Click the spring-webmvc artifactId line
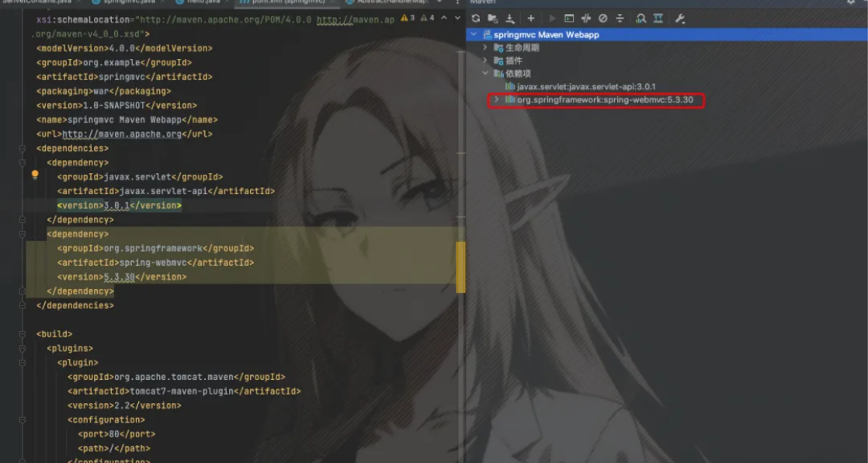Image resolution: width=868 pixels, height=463 pixels. click(155, 263)
